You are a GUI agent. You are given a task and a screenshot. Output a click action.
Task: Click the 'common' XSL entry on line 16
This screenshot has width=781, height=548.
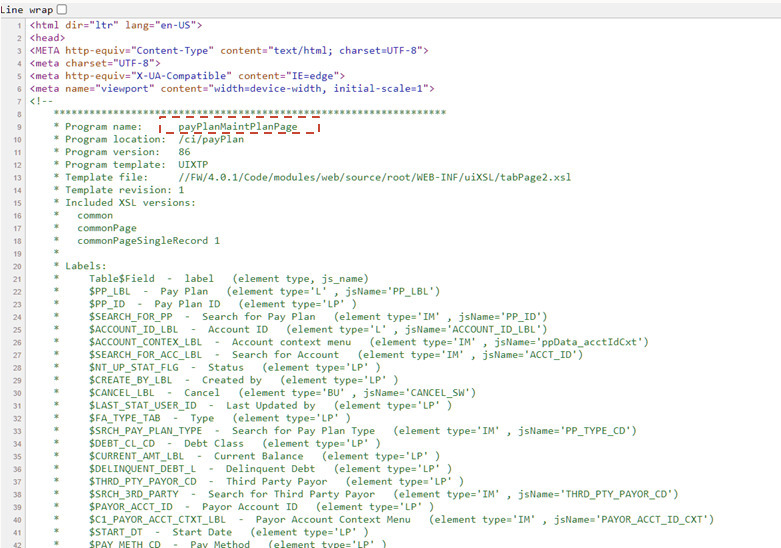point(95,215)
